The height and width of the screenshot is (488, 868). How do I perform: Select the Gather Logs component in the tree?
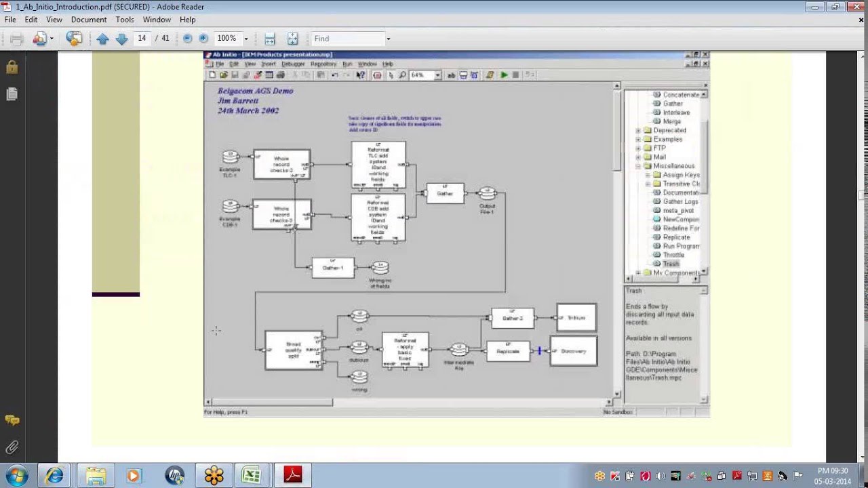tap(680, 201)
